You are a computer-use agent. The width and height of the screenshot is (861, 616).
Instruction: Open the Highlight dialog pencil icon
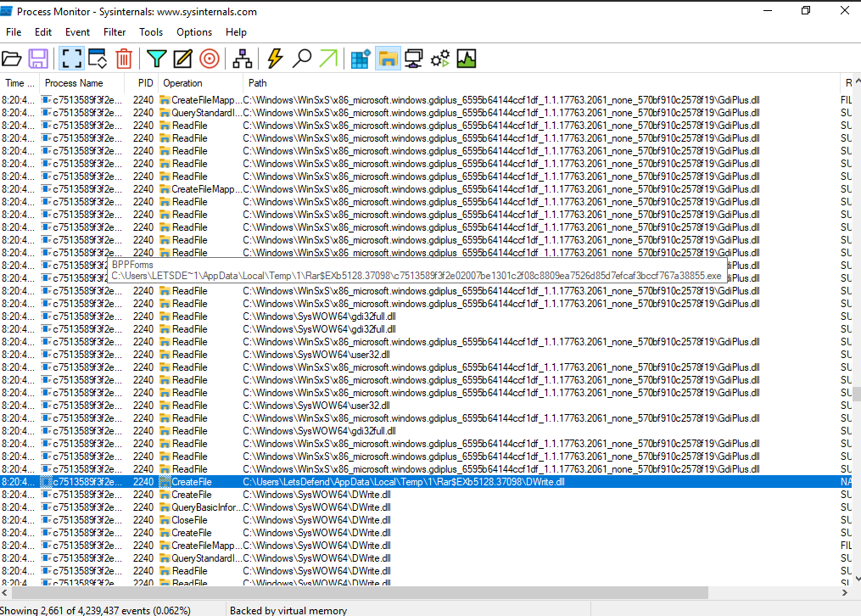pos(183,59)
